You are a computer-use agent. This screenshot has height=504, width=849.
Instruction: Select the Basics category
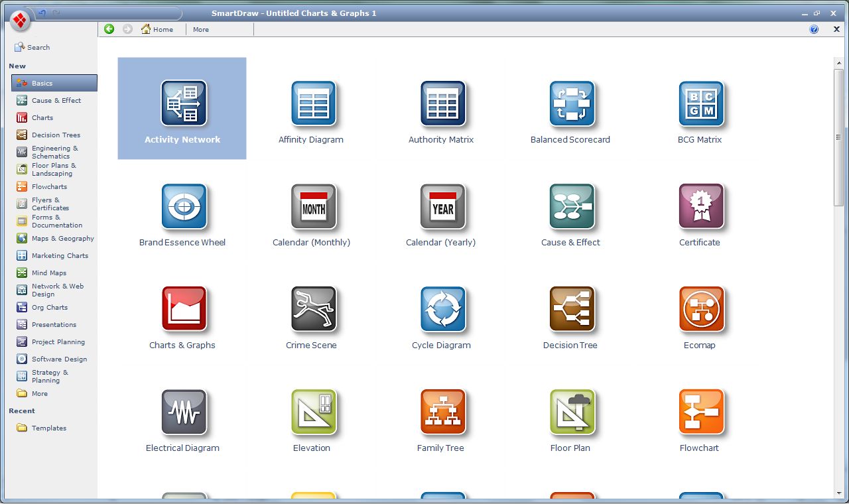54,83
